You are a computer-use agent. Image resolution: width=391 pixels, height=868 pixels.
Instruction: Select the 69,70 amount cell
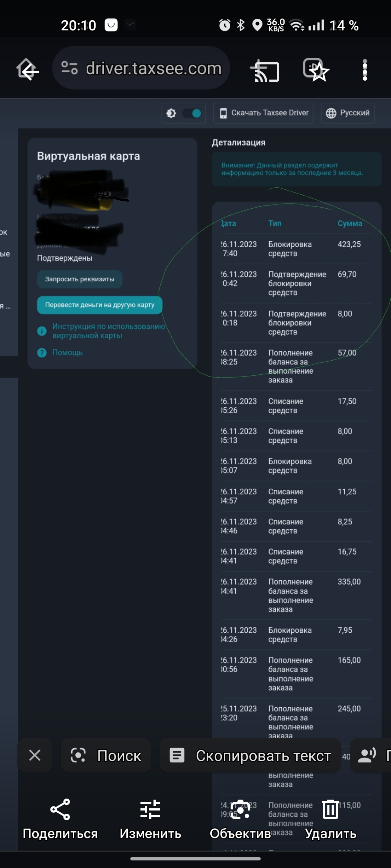(x=347, y=274)
